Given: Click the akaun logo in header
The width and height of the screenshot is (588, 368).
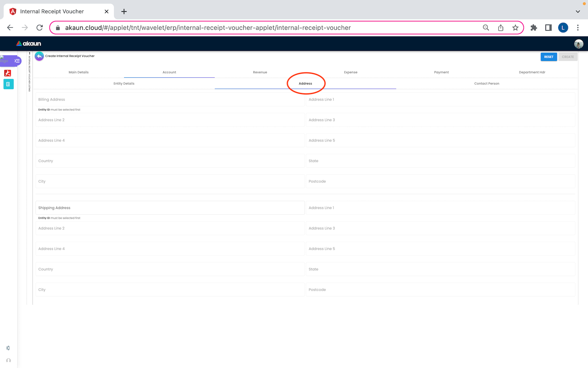Looking at the screenshot, I should coord(29,44).
